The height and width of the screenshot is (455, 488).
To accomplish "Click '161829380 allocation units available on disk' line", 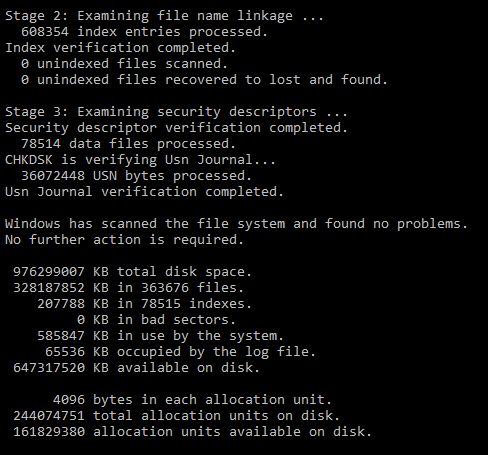I will click(192, 432).
